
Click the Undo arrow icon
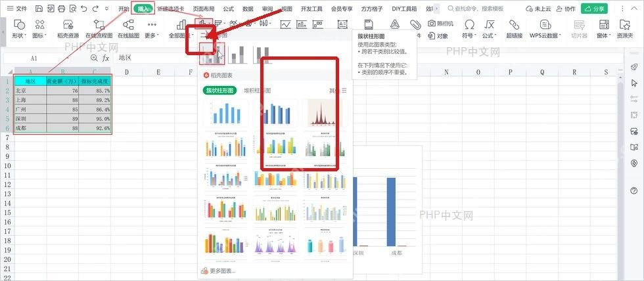[84, 9]
